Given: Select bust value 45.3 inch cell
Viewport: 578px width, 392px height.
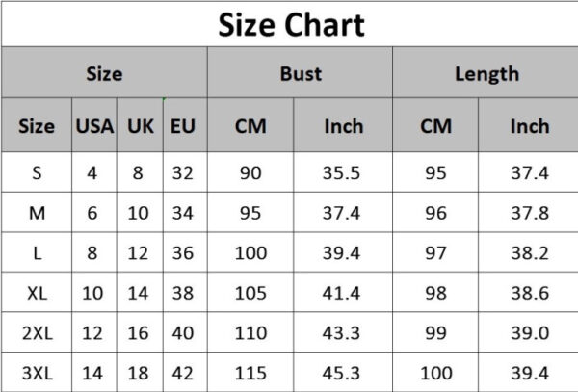Looking at the screenshot, I should pyautogui.click(x=341, y=373).
